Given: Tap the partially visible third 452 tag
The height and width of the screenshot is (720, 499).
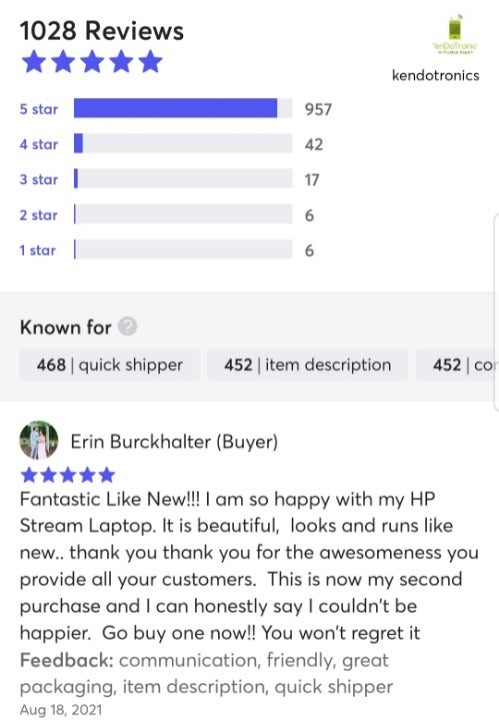Looking at the screenshot, I should click(457, 365).
